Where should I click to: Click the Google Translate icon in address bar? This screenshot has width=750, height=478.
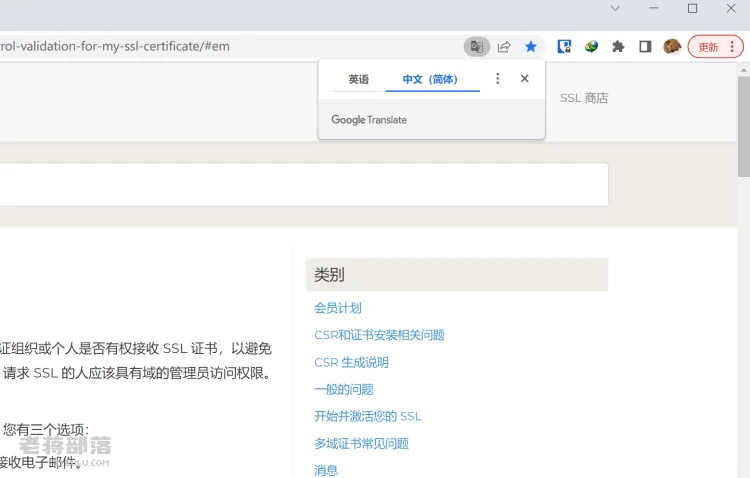coord(476,46)
